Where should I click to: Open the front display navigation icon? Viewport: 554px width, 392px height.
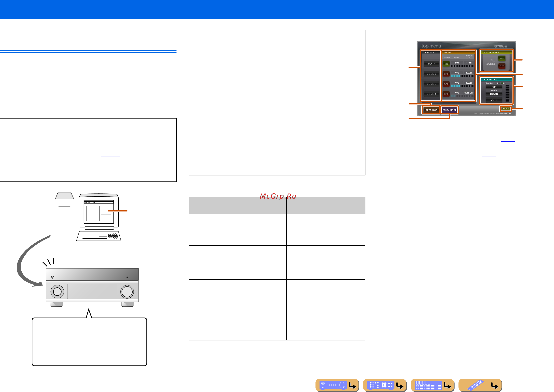tap(433, 385)
